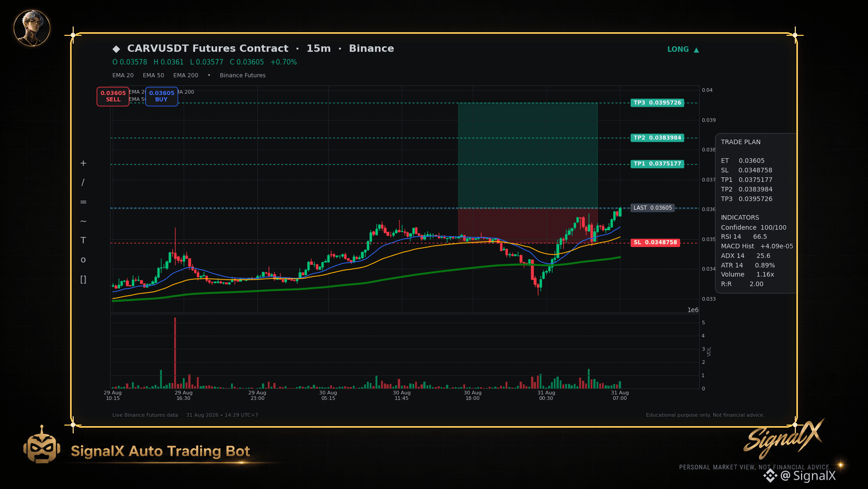Click EMA 20 in the header legend
The image size is (868, 489).
click(123, 75)
